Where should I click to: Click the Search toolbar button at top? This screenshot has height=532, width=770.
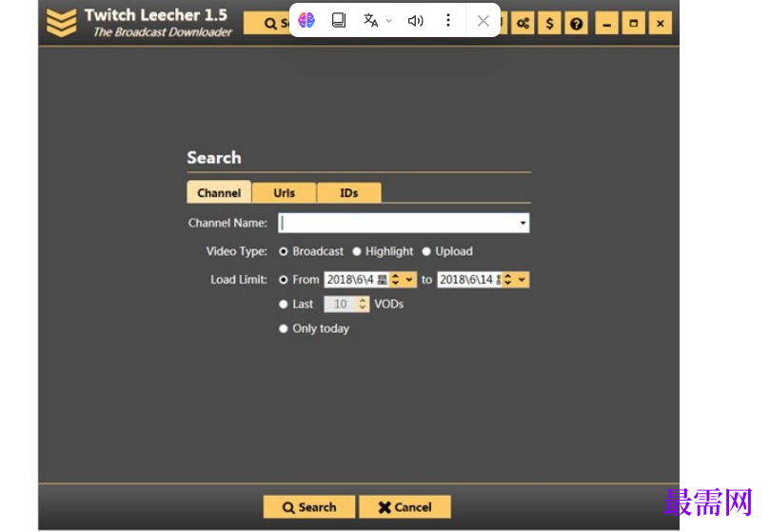coord(267,23)
